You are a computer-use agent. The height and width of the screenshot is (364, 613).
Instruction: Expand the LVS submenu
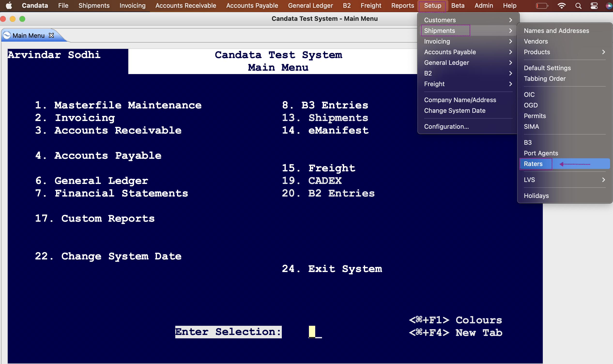click(564, 180)
